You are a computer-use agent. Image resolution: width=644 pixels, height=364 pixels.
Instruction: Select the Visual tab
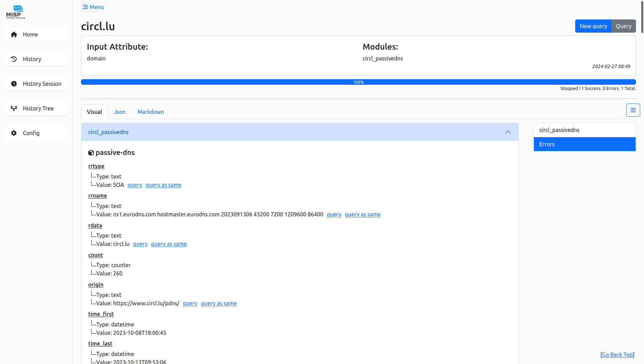click(x=95, y=112)
